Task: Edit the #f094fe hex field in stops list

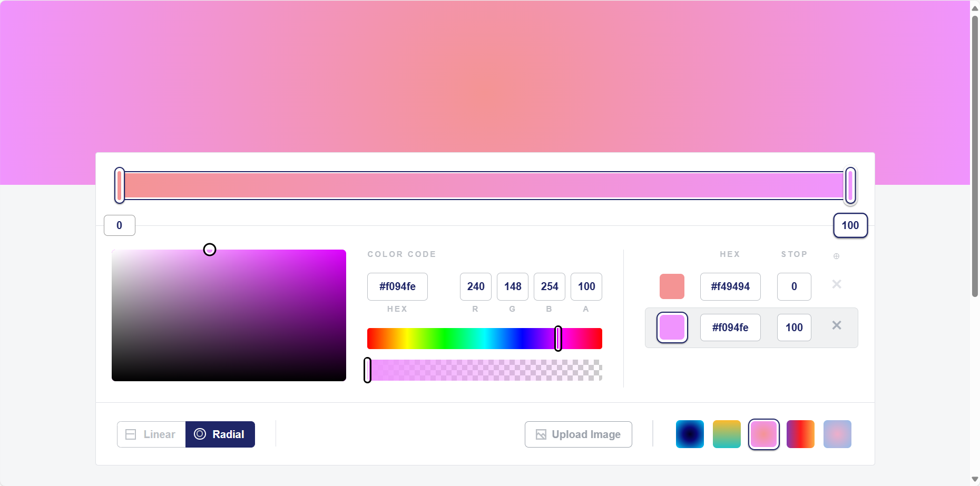Action: tap(730, 328)
